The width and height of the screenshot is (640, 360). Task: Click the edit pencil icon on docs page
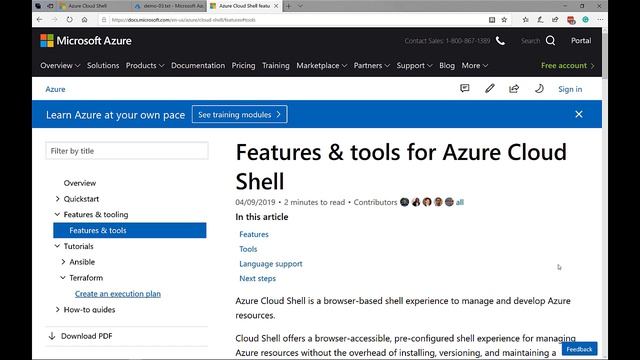tap(490, 89)
